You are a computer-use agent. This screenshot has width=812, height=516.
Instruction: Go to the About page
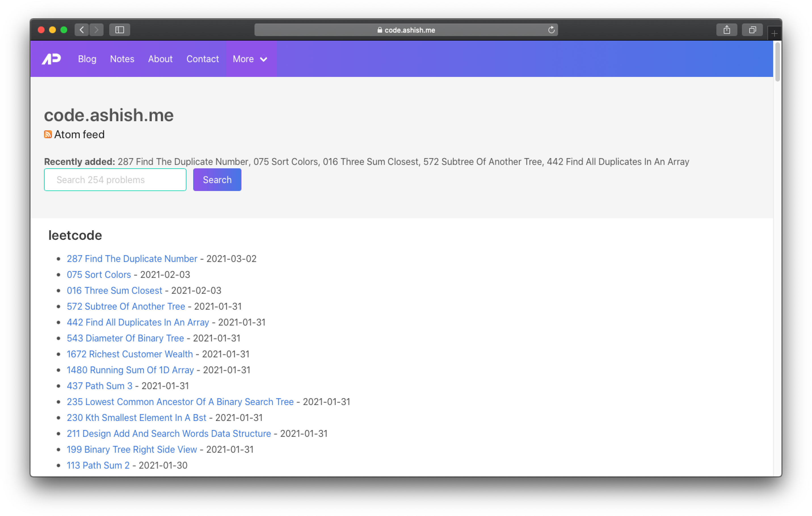[x=160, y=59]
